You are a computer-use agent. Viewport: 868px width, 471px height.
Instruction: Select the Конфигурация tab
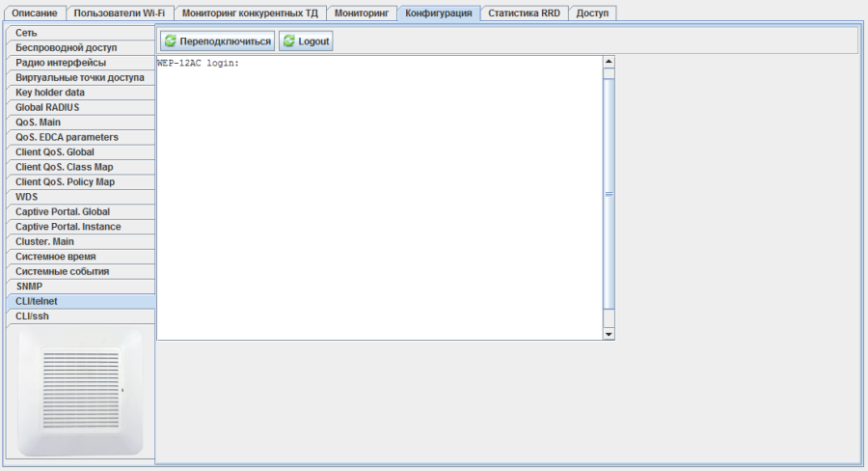pyautogui.click(x=439, y=13)
